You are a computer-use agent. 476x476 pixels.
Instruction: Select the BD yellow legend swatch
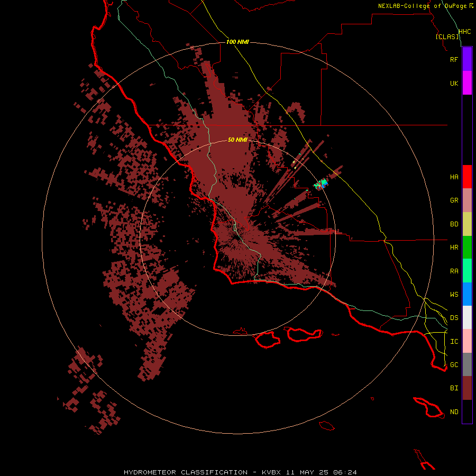pos(467,224)
